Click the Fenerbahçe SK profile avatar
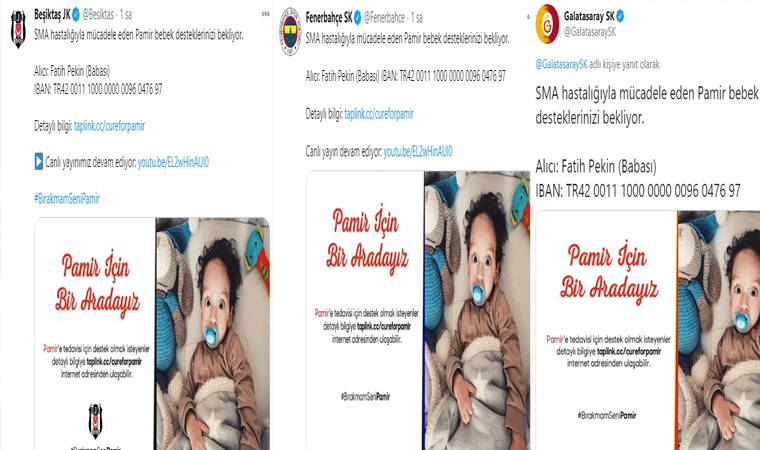The width and height of the screenshot is (760, 450). pyautogui.click(x=291, y=32)
